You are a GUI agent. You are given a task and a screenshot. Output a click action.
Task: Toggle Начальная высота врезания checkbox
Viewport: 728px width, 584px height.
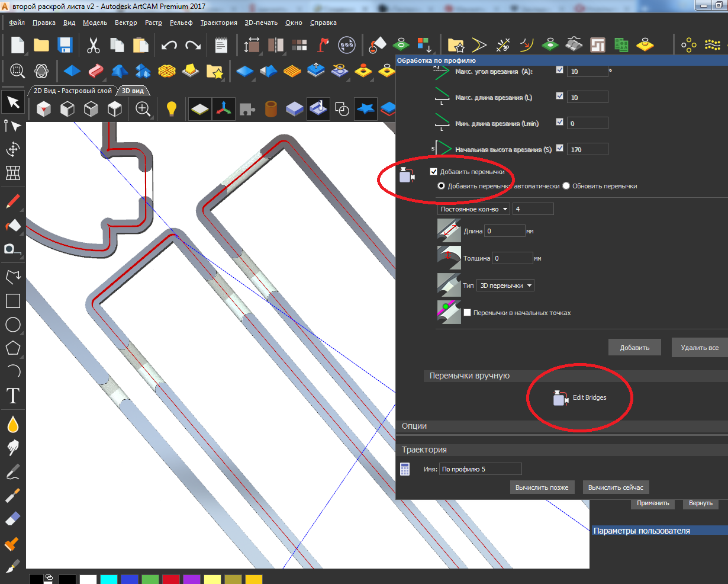click(560, 148)
